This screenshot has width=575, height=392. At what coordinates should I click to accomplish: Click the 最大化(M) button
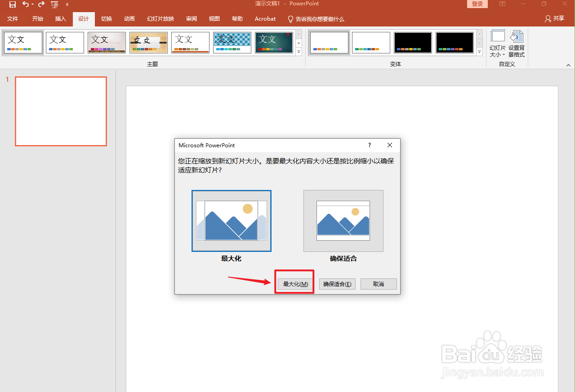coord(295,284)
